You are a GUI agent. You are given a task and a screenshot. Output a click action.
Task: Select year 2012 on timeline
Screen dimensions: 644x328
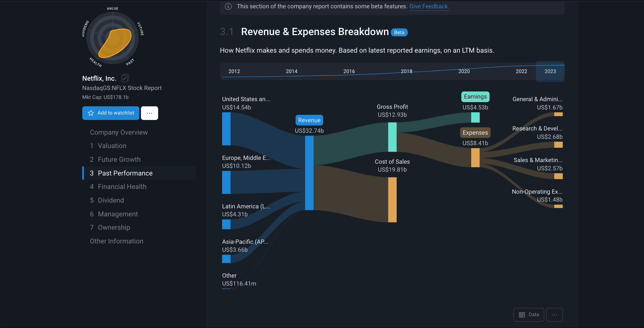[234, 71]
